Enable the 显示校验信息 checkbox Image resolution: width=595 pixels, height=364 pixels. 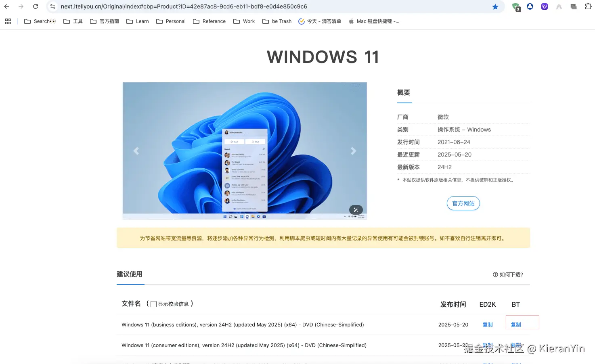coord(153,304)
